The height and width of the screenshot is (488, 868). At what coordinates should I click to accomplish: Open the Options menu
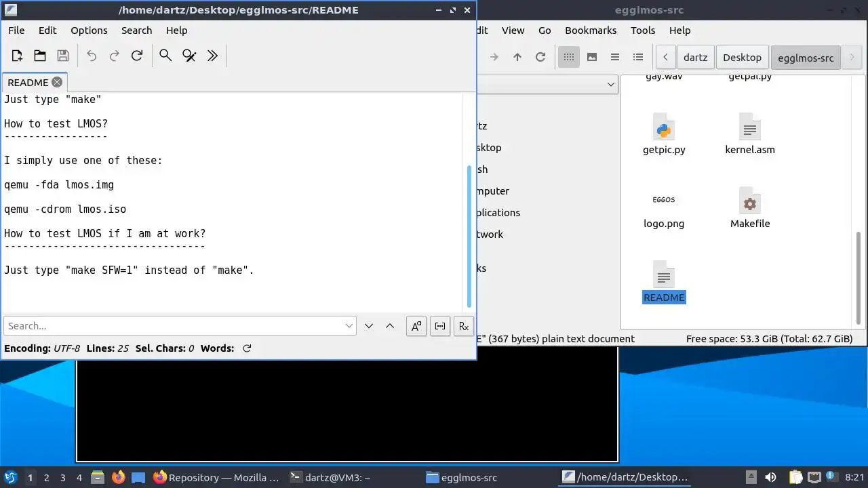(89, 30)
